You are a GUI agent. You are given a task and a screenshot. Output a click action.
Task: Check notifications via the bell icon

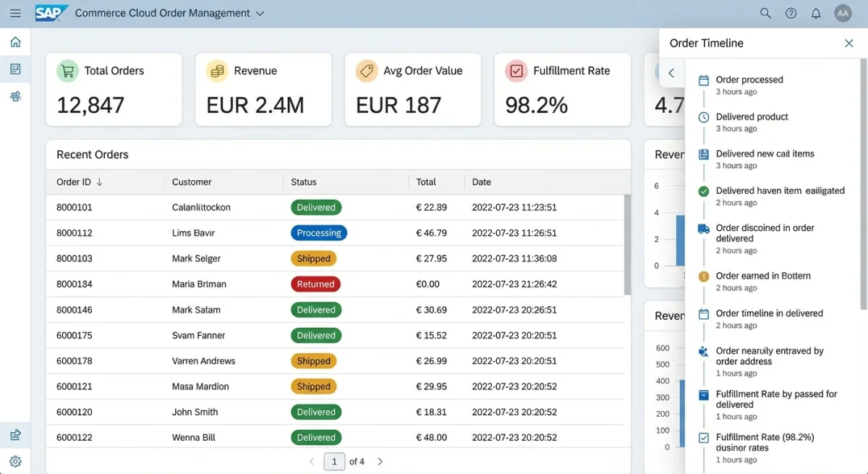[x=816, y=13]
